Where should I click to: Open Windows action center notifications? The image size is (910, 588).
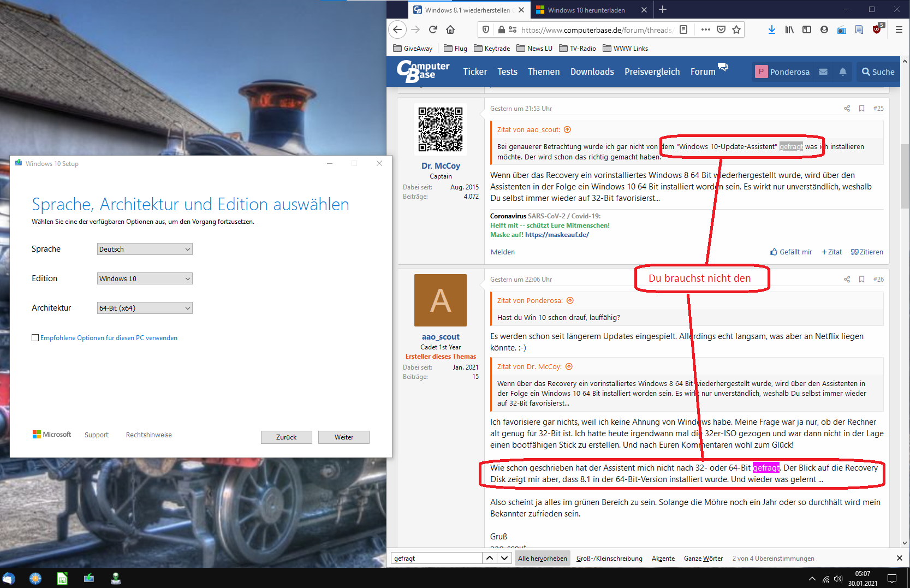892,578
